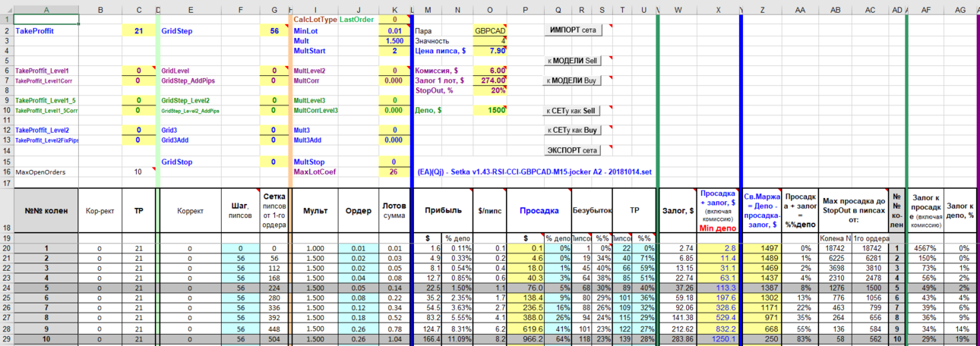Viewport: 980px width, 346px height.
Task: Select the TakeProffit value cell 21 in row 2
Action: [138, 31]
